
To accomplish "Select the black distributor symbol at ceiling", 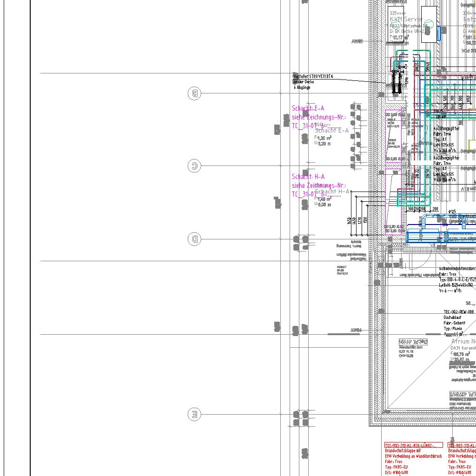I will [398, 79].
